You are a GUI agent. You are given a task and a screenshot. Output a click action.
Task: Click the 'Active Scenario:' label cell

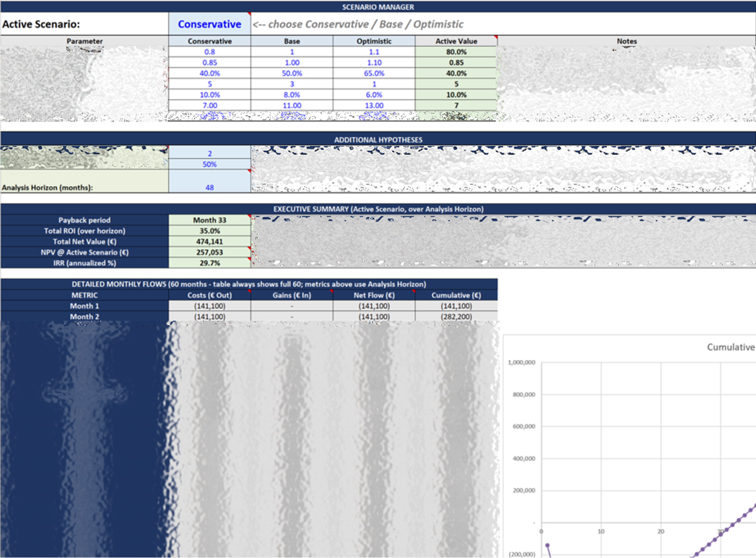[x=85, y=24]
